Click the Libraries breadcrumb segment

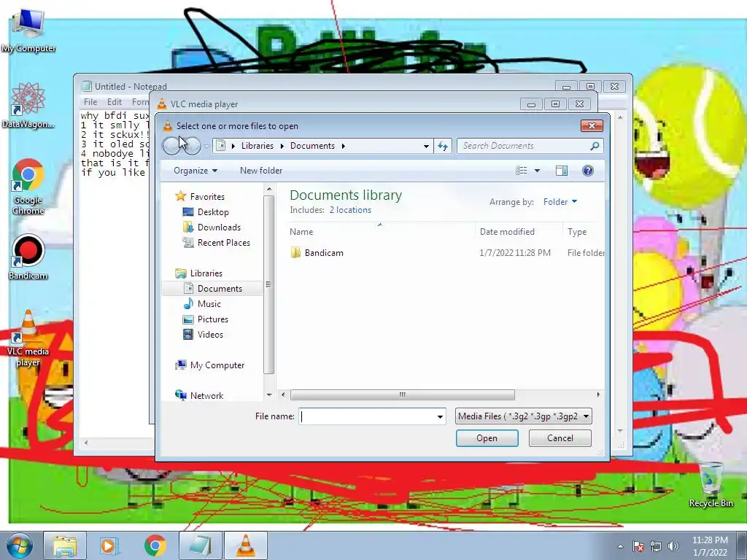point(258,146)
